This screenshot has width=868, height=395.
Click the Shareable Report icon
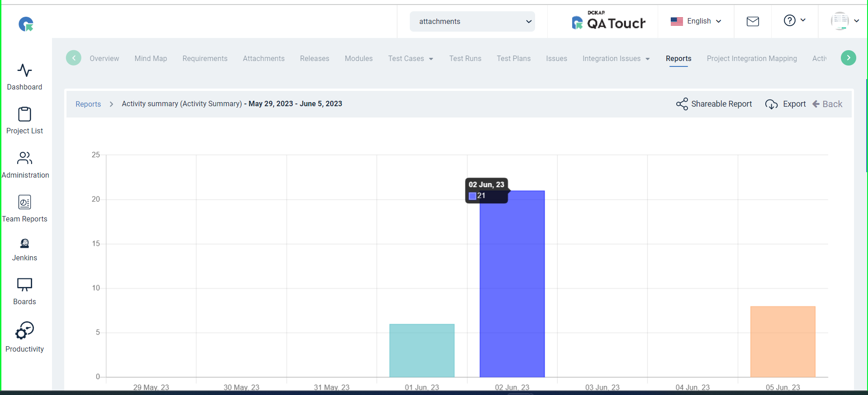(682, 104)
